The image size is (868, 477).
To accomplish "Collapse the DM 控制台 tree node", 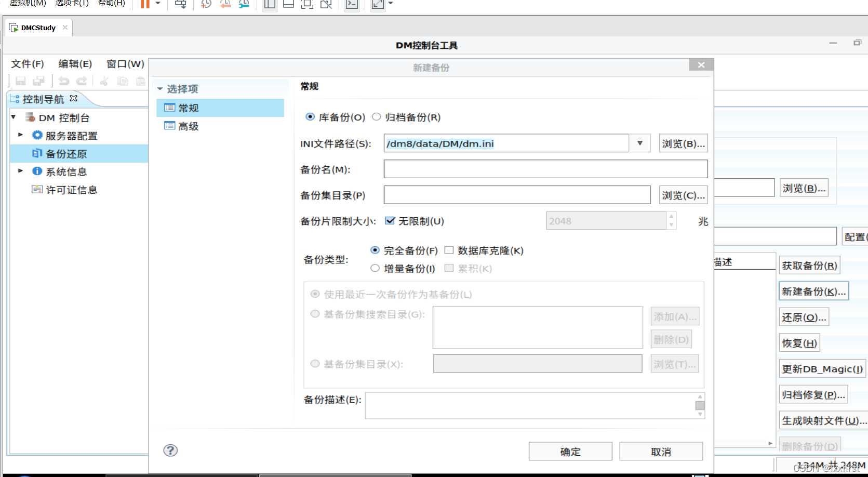I will (x=14, y=117).
